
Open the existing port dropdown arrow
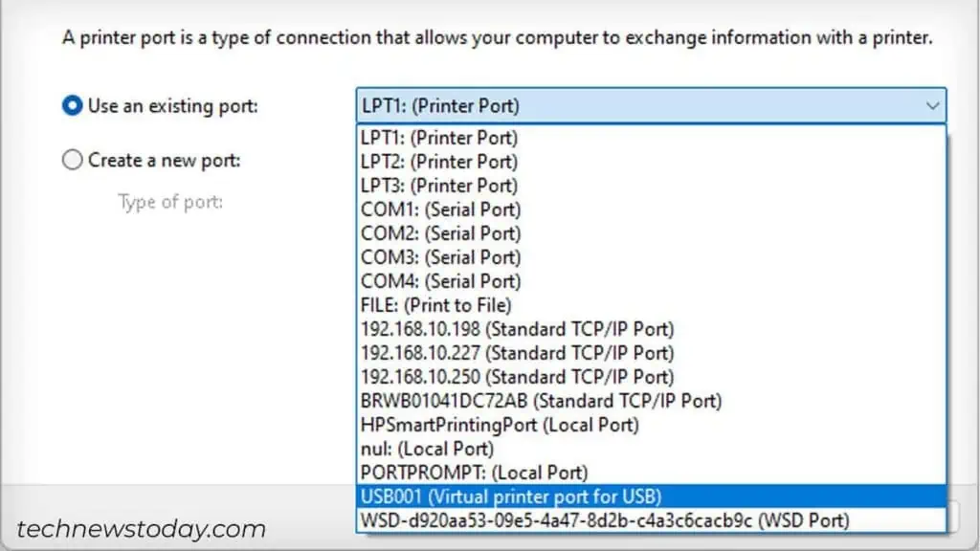point(933,106)
